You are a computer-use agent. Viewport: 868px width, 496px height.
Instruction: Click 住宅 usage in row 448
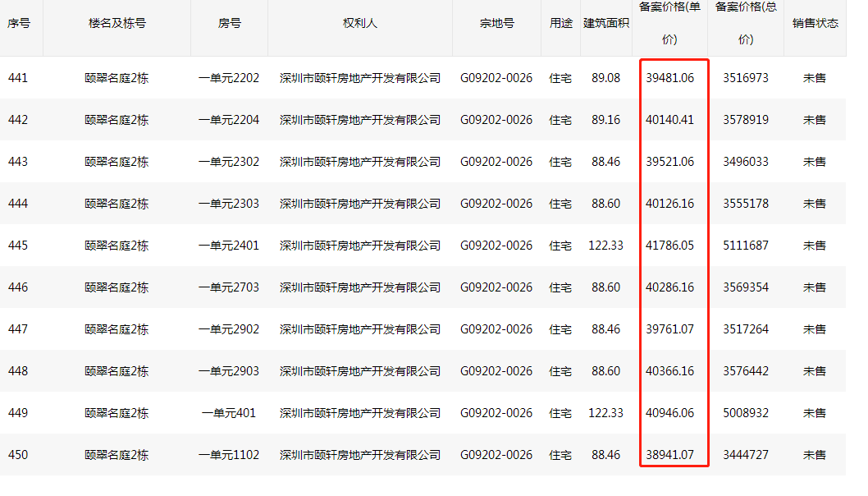pos(560,370)
